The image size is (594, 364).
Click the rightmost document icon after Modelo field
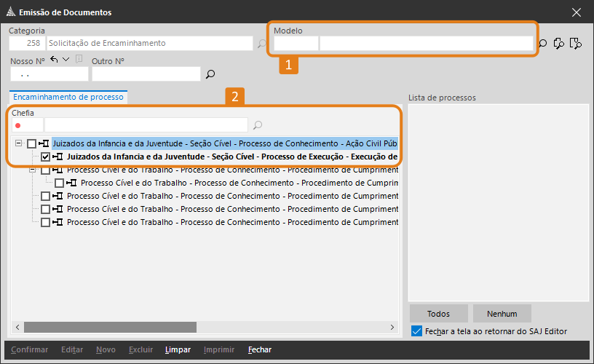(x=576, y=44)
